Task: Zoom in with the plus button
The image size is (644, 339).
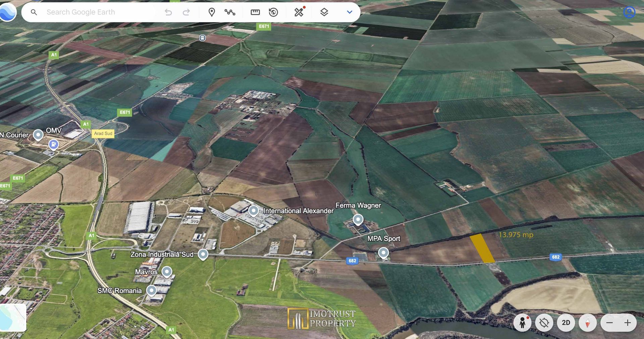Action: click(628, 323)
